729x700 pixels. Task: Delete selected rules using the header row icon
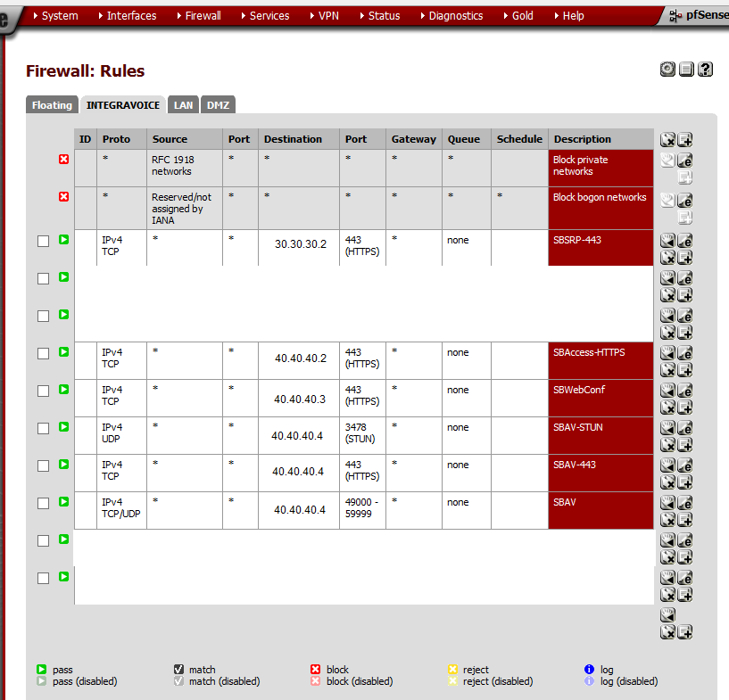tap(667, 139)
